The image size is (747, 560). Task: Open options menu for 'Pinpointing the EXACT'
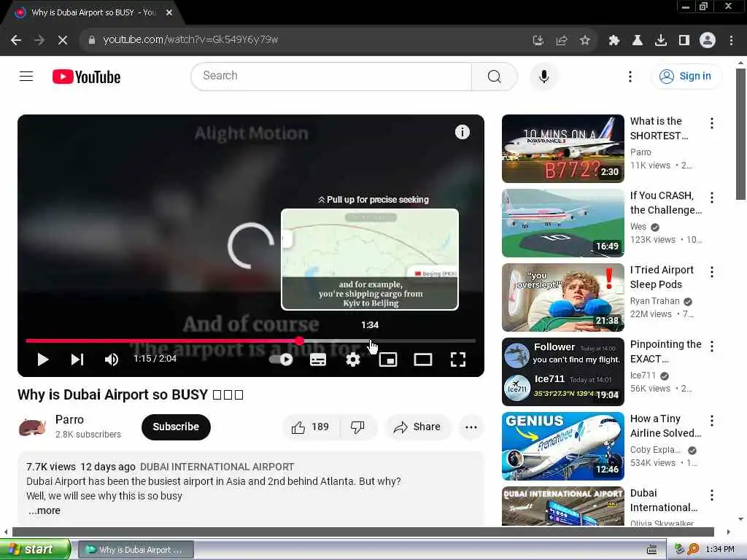click(712, 346)
